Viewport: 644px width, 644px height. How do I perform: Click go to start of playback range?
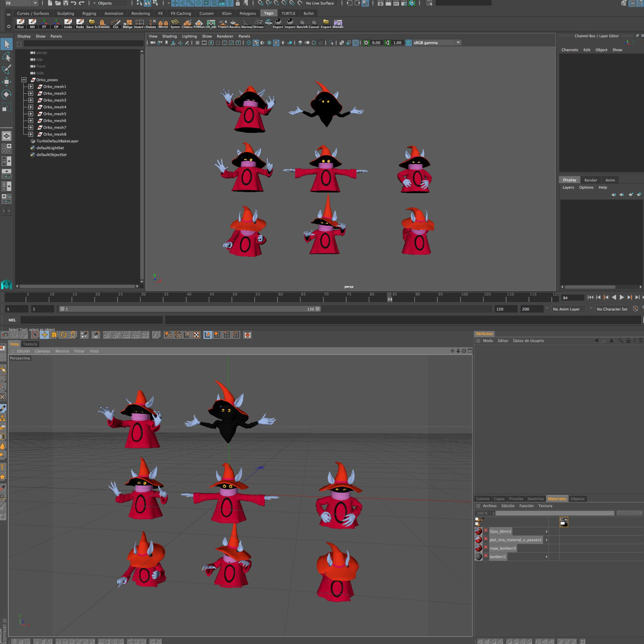[x=590, y=297]
